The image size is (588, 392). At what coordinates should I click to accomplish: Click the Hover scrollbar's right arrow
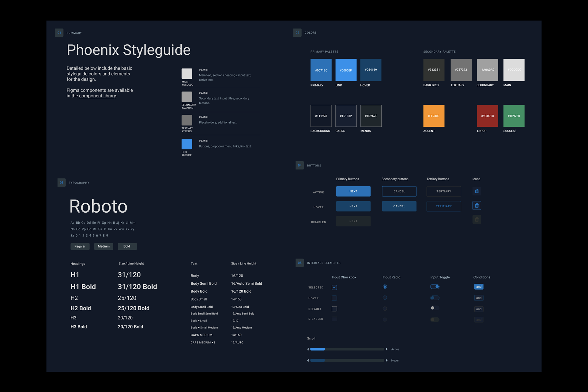tap(387, 360)
